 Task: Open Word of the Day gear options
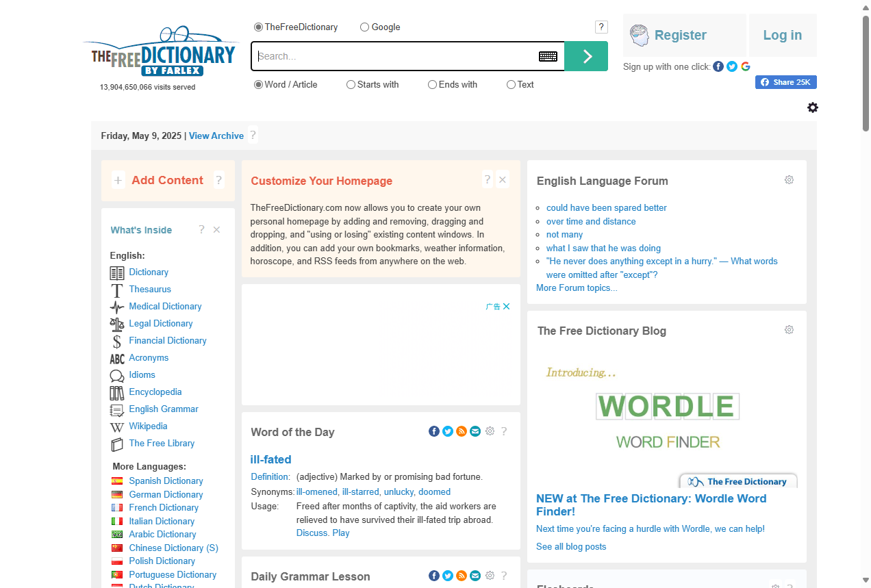pyautogui.click(x=490, y=431)
